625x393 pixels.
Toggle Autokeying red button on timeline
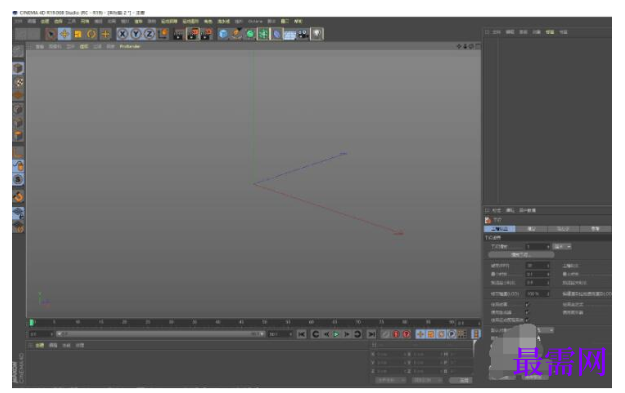[x=396, y=334]
